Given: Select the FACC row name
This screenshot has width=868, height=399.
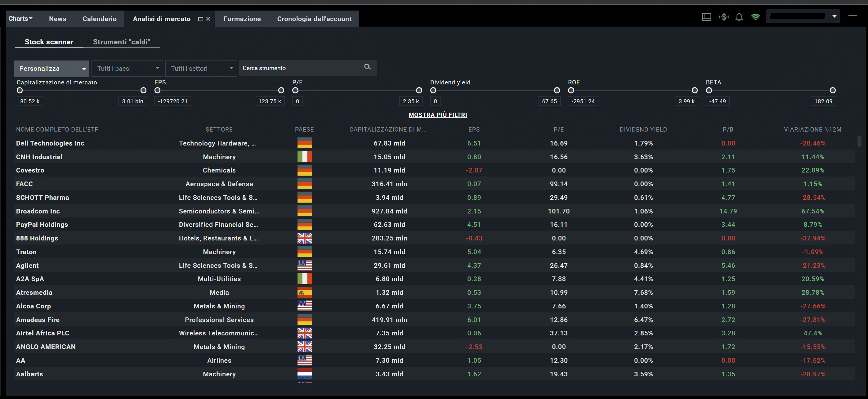Looking at the screenshot, I should 24,184.
